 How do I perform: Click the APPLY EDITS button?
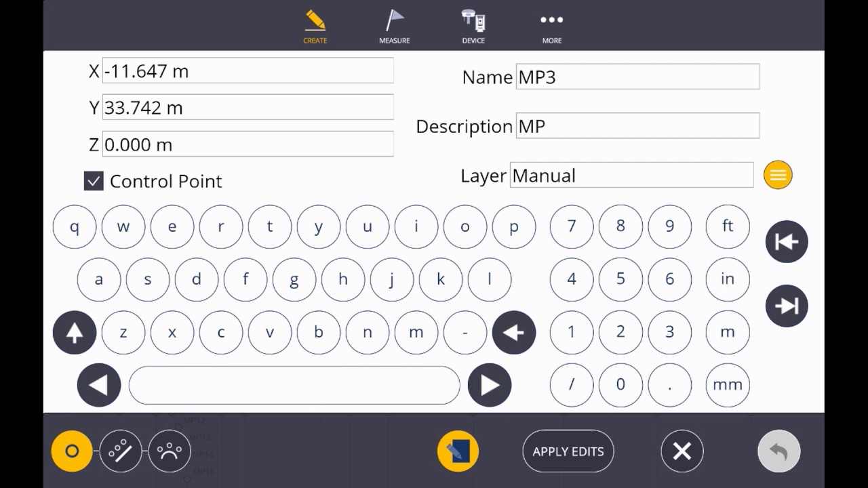[x=568, y=451]
